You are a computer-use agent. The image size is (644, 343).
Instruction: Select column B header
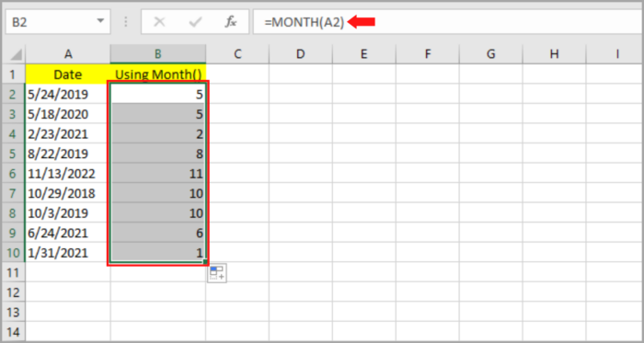tap(158, 54)
